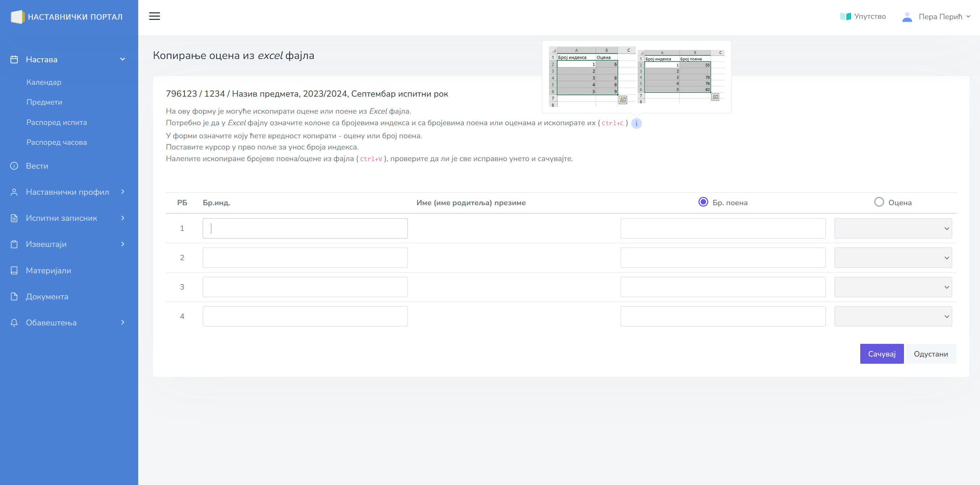Click the user avatar icon

(907, 17)
